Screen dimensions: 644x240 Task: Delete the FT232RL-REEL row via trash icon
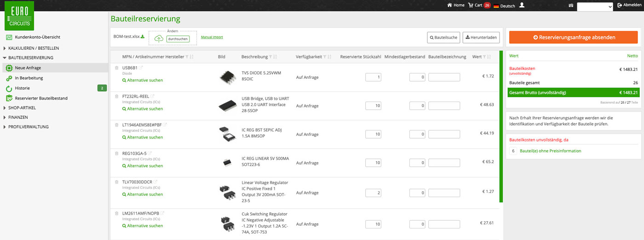pos(117,97)
